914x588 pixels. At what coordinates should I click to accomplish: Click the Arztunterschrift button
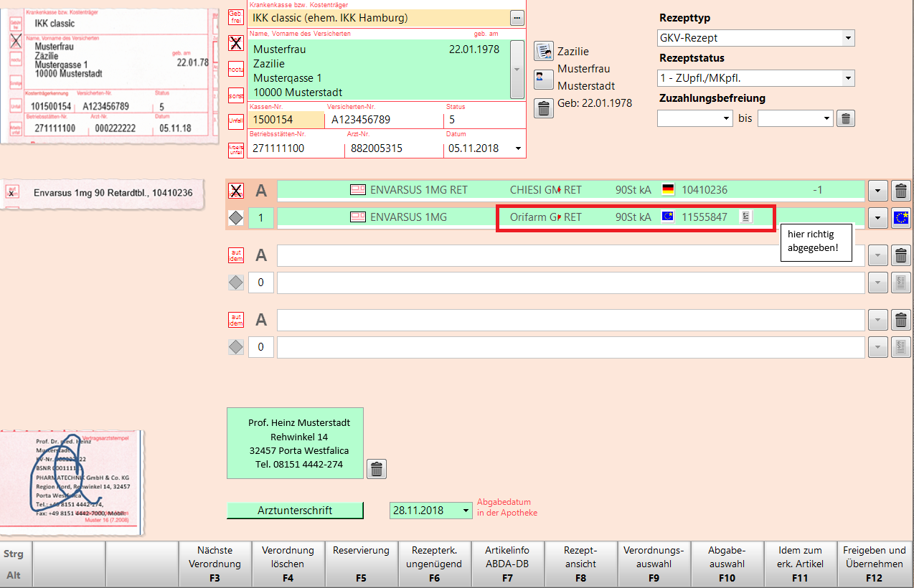295,511
